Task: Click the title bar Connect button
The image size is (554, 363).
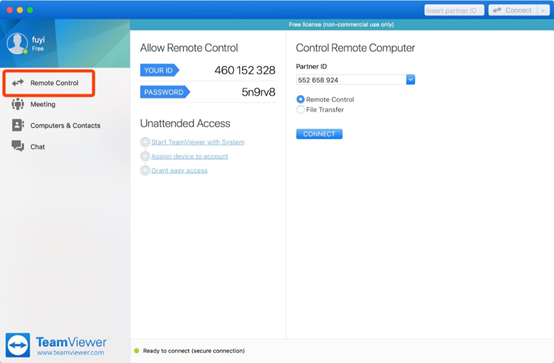Action: tap(513, 10)
